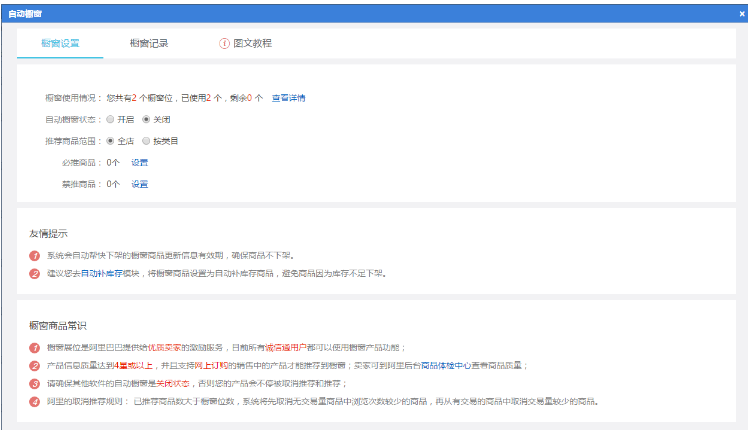Click 设置 next to 禁推商品

[139, 184]
